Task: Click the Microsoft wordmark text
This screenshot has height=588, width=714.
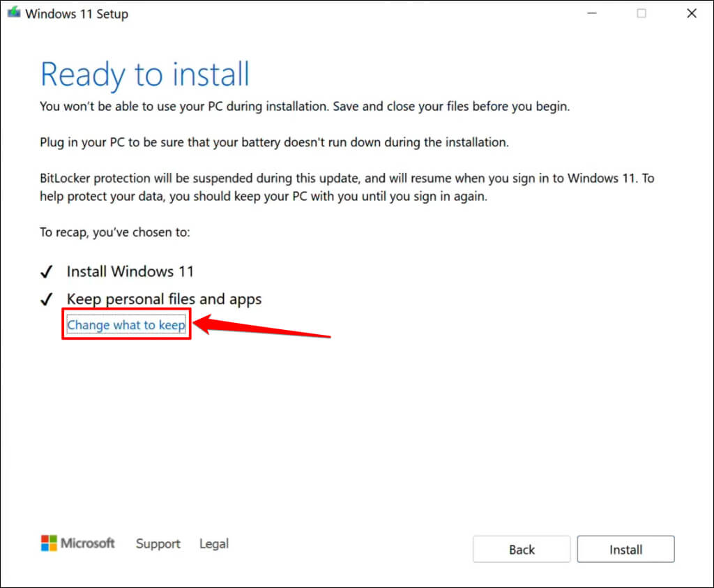Action: [x=88, y=543]
